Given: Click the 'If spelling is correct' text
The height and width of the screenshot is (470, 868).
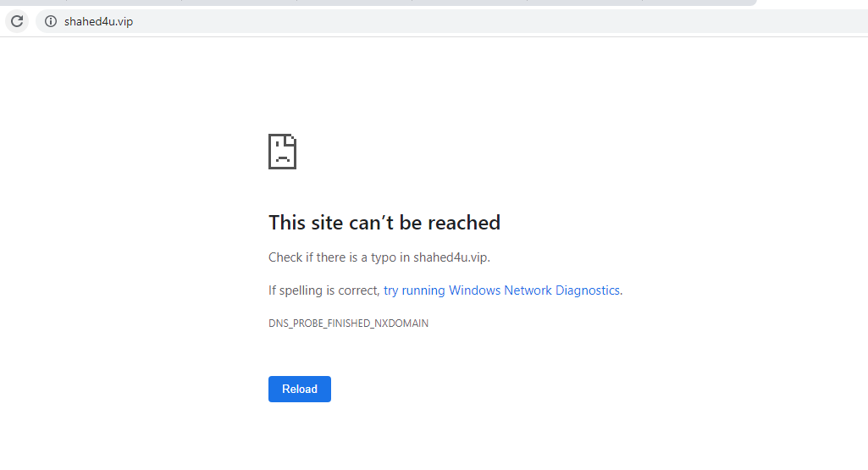Looking at the screenshot, I should [323, 290].
